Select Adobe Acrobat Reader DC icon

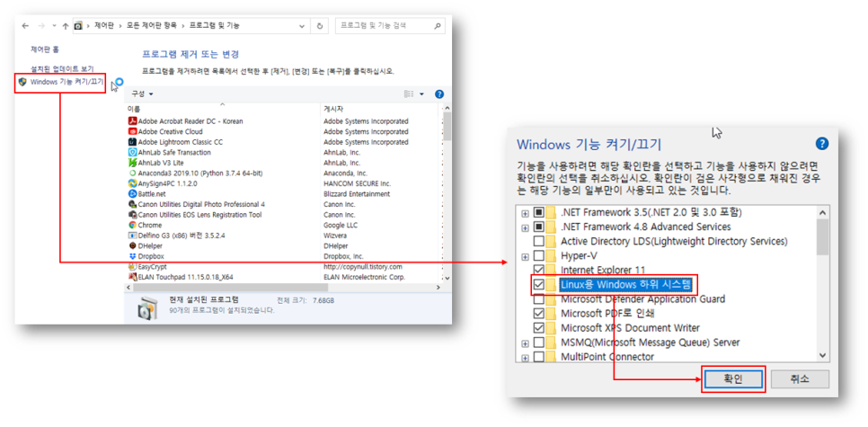tap(132, 121)
